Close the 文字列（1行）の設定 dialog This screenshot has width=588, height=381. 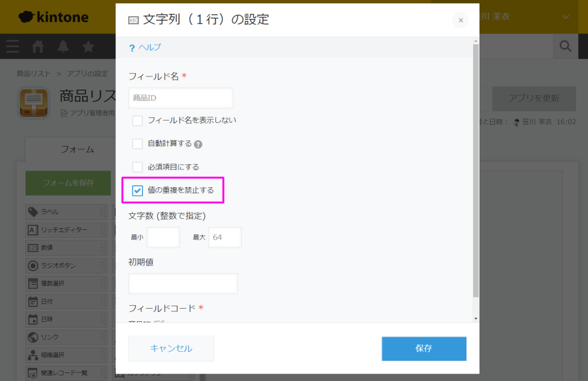click(461, 20)
